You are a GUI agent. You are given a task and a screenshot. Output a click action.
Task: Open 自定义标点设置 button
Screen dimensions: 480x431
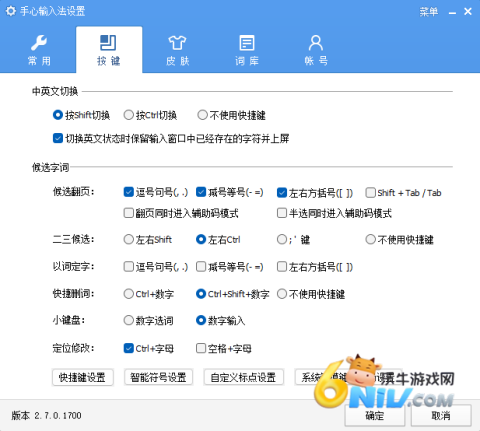[x=244, y=377]
